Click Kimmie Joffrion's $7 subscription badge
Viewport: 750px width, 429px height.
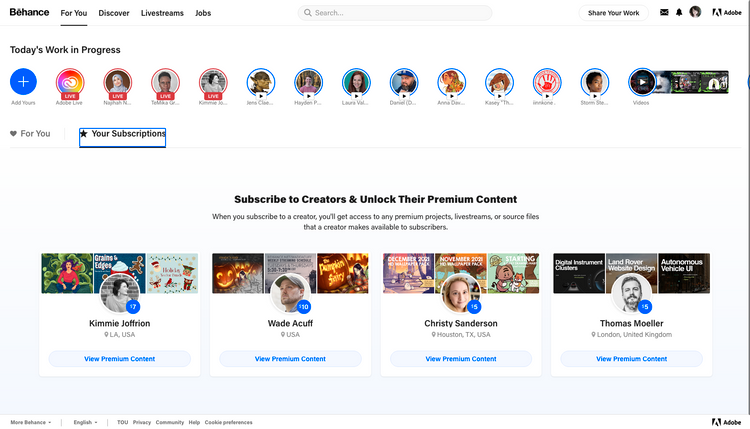[133, 307]
